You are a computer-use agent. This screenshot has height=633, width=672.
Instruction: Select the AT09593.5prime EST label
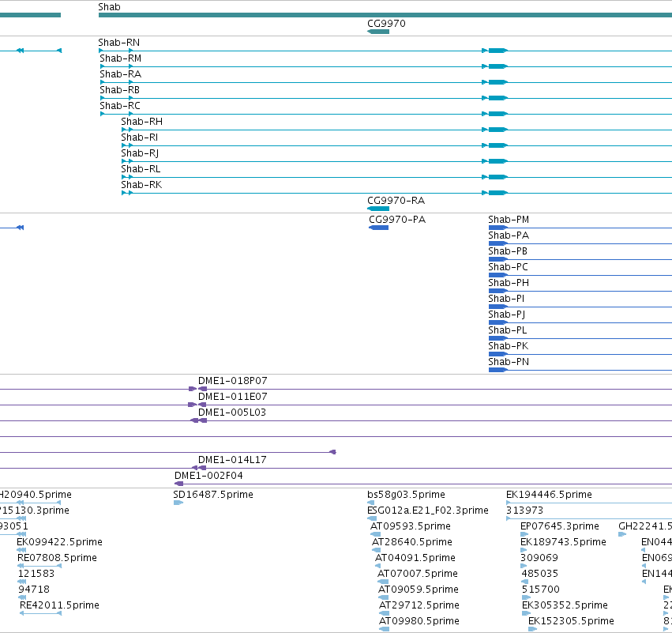(x=411, y=526)
